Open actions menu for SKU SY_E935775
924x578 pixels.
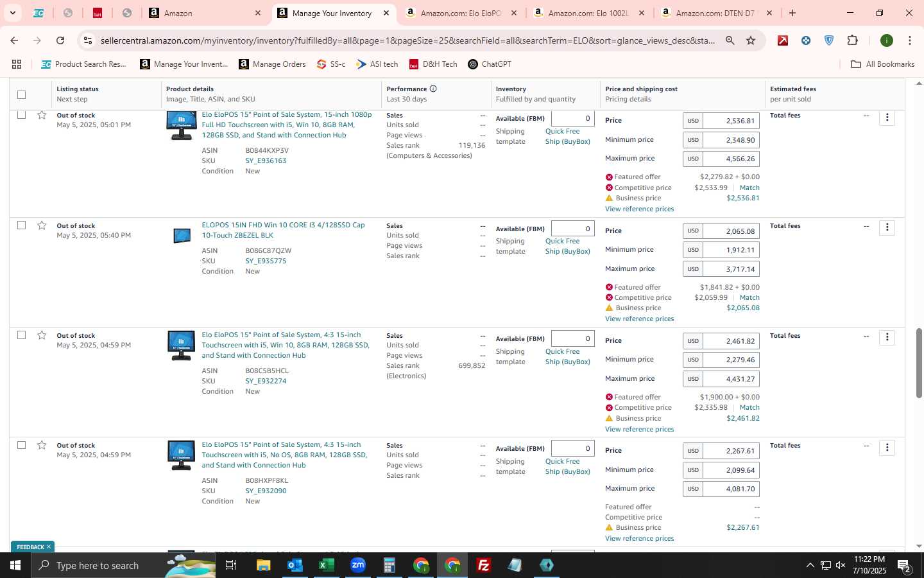click(887, 227)
